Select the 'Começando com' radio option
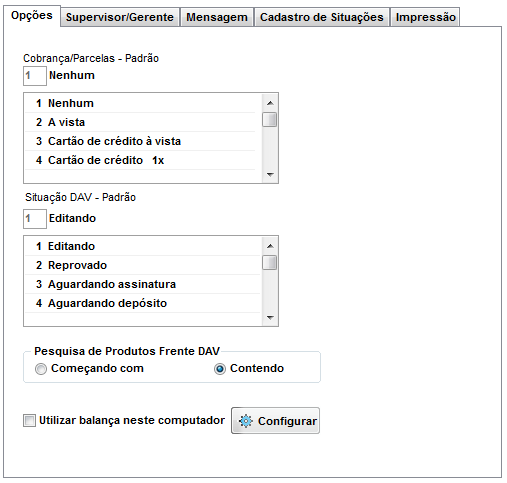The image size is (507, 483). click(x=41, y=369)
